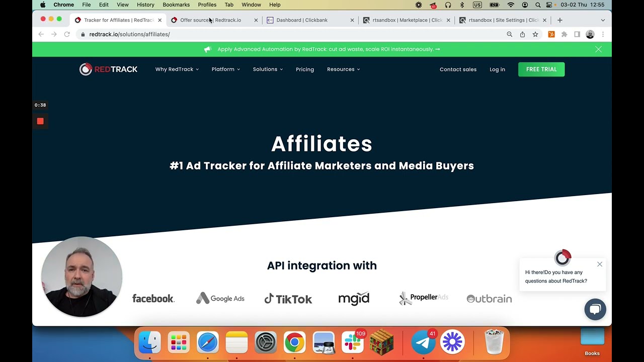Stop the screen recording

[x=40, y=121]
